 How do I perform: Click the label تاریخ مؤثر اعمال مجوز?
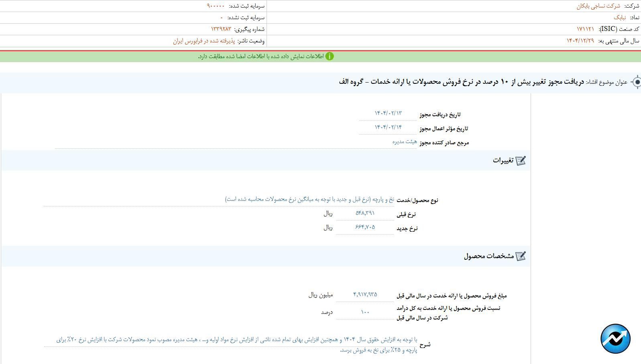coord(444,129)
